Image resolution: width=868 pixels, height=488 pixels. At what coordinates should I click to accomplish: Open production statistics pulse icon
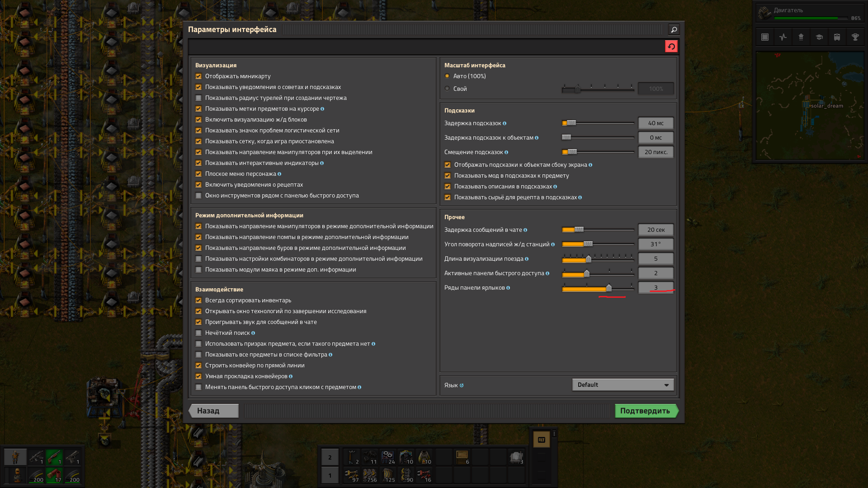pos(783,37)
